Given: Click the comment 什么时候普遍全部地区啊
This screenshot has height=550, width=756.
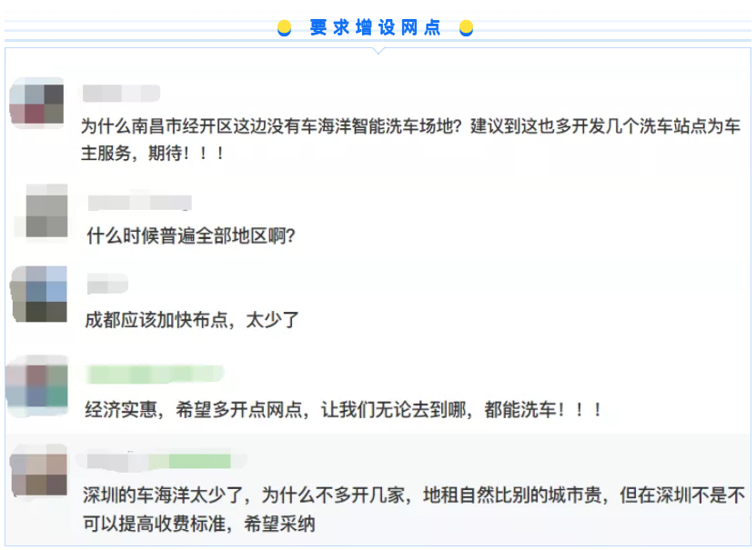Looking at the screenshot, I should pyautogui.click(x=191, y=236).
